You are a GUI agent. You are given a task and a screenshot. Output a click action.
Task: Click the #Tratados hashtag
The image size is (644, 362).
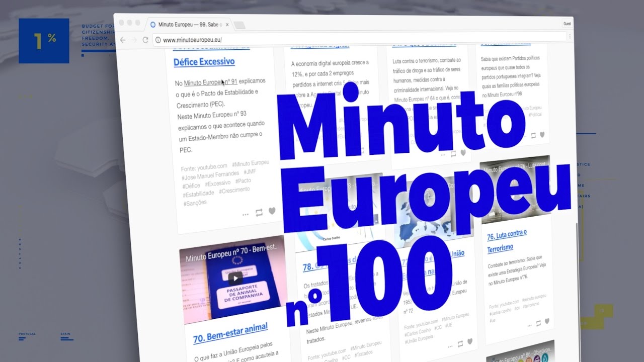tap(363, 353)
